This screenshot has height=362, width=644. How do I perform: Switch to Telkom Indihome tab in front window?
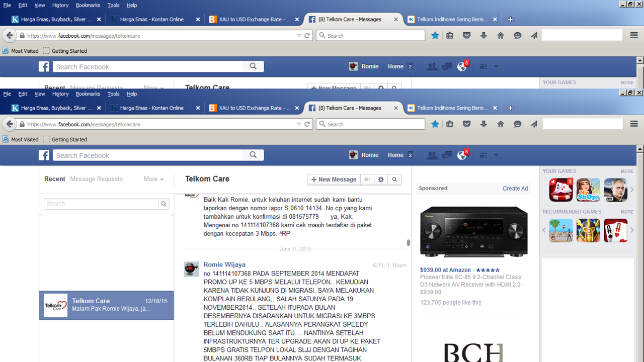452,108
